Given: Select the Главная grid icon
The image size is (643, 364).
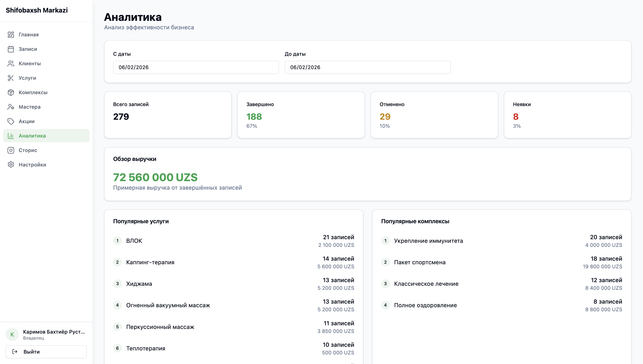Looking at the screenshot, I should tap(11, 34).
